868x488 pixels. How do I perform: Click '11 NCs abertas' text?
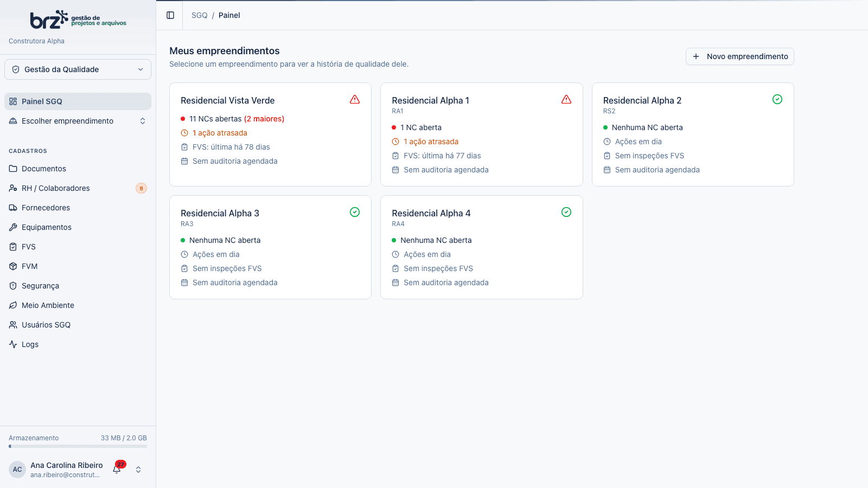point(215,119)
